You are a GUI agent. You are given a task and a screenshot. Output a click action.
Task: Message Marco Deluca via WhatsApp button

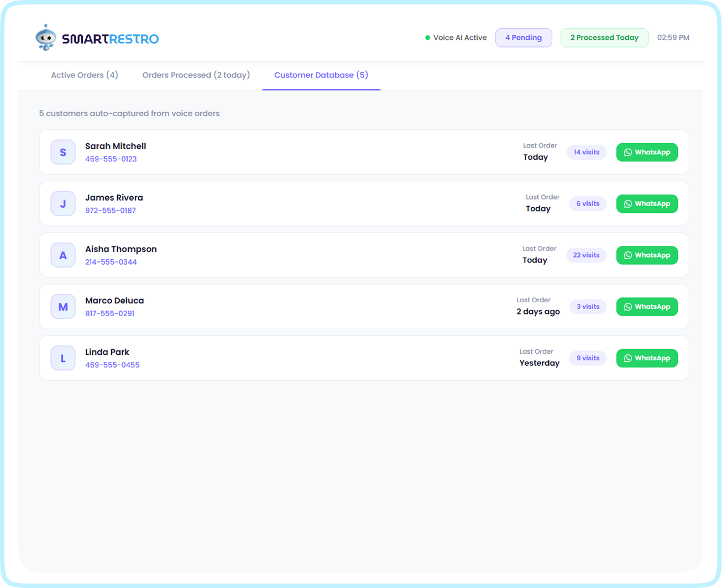(647, 307)
